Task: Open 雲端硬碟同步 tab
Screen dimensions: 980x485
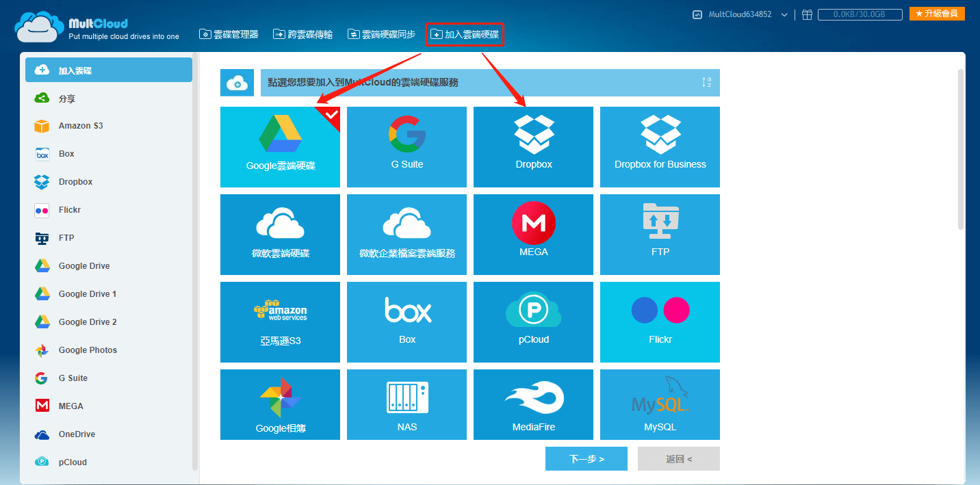Action: [x=381, y=34]
